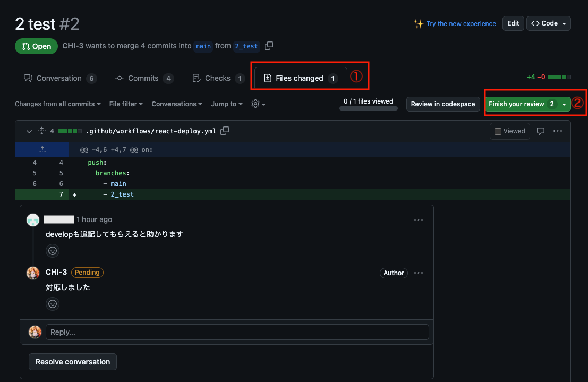
Task: Open the diff settings gear menu
Action: pyautogui.click(x=258, y=104)
